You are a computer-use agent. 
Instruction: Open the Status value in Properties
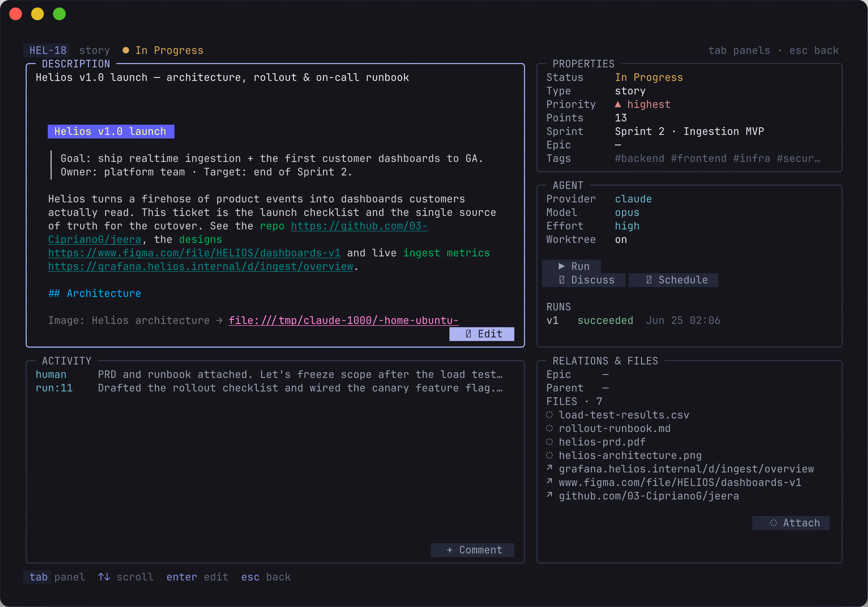(x=649, y=78)
